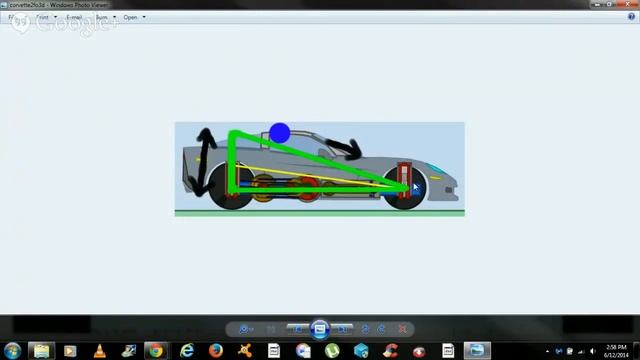Viewport: 640px width, 360px height.
Task: Open the blue cube taskbar application
Action: pos(361,351)
